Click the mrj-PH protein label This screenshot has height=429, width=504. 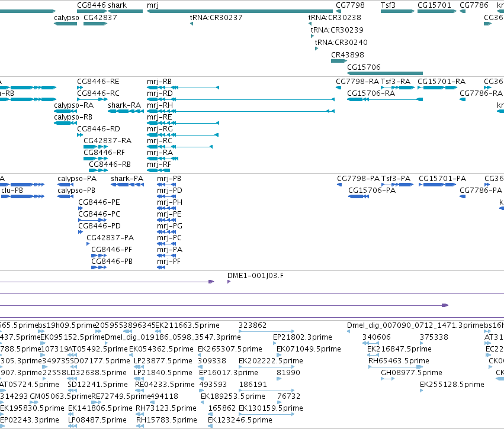[x=169, y=202]
